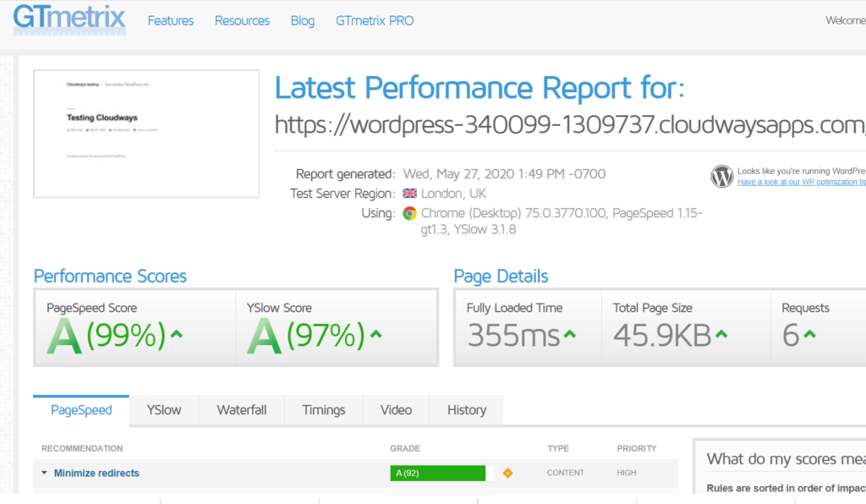Click the Total Page Size arrow
Viewport: 866px width, 504px height.
[x=721, y=334]
